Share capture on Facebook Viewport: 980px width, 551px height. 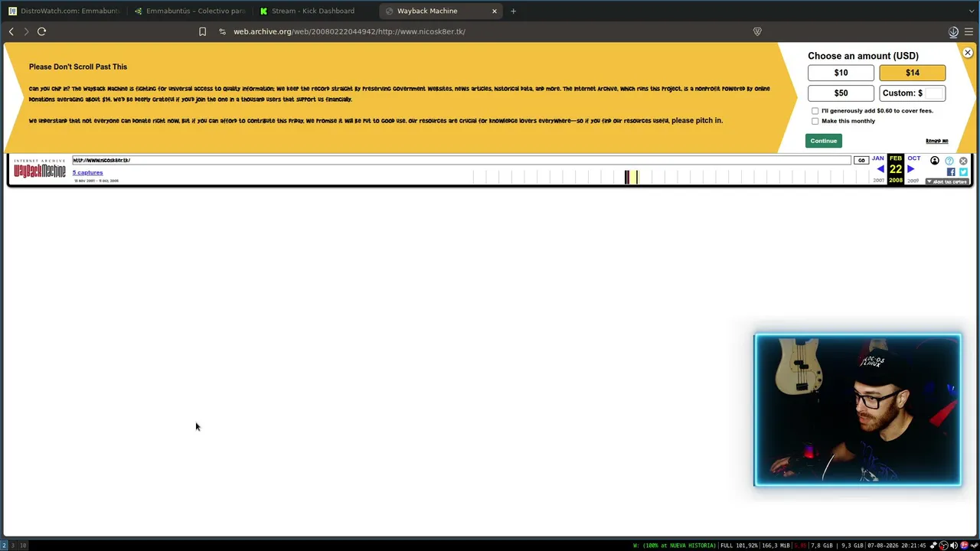(951, 172)
